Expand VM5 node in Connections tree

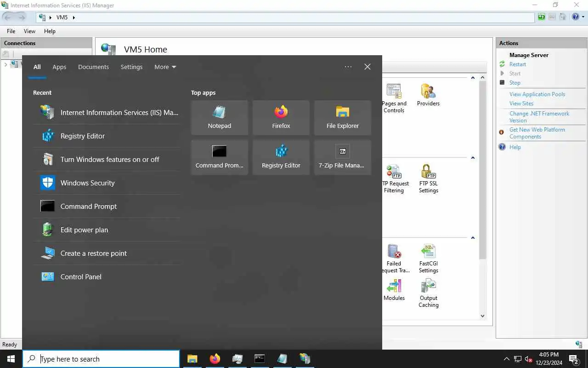click(6, 64)
